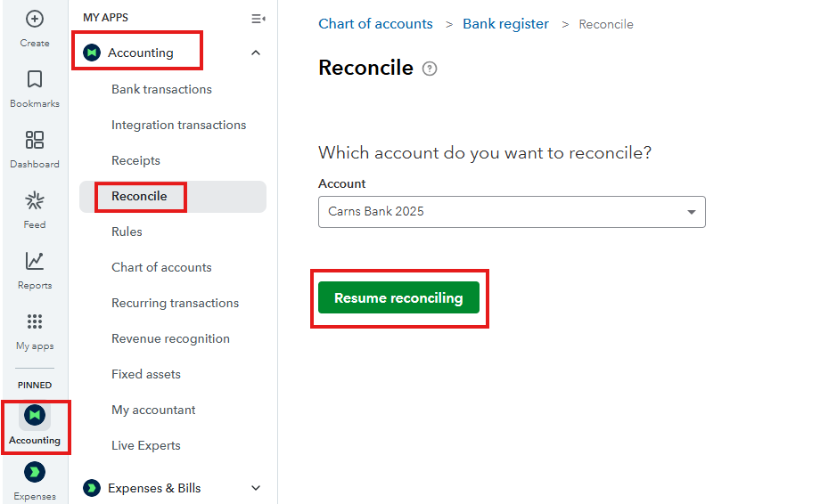
Task: Collapse the Accounting section chevron
Action: (x=256, y=53)
